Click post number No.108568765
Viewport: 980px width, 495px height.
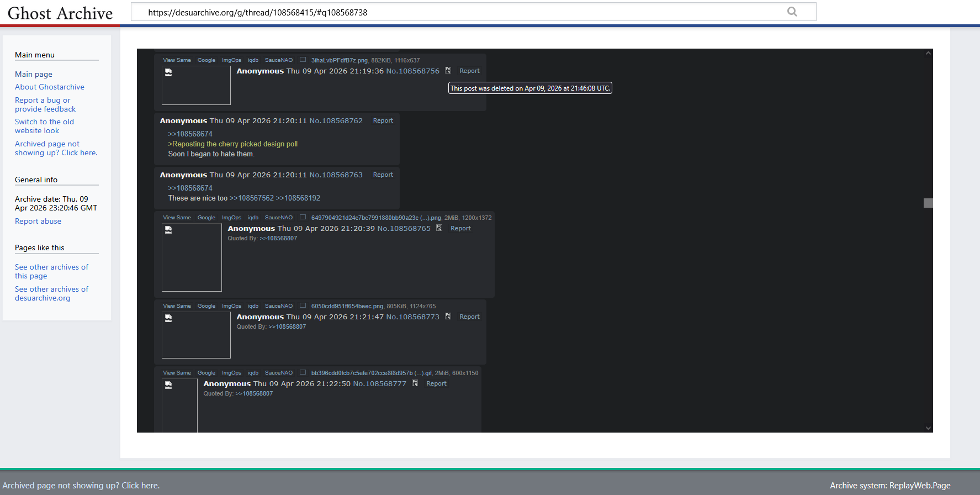point(404,228)
